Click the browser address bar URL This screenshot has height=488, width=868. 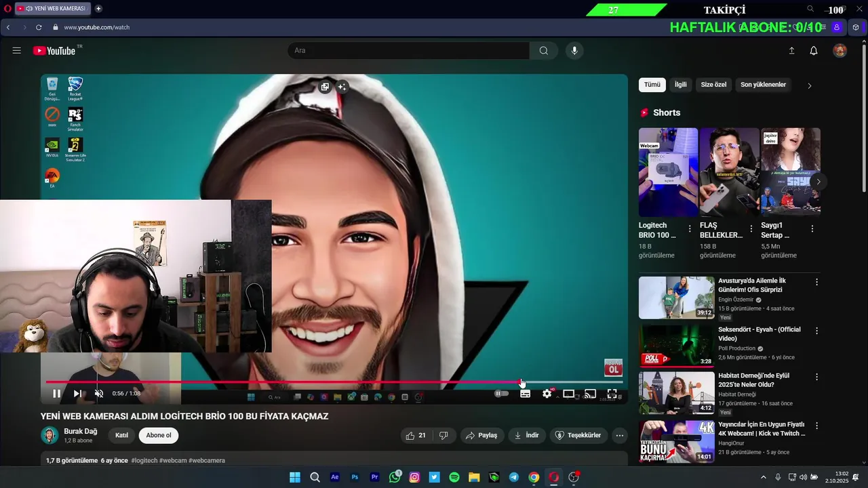coord(97,27)
